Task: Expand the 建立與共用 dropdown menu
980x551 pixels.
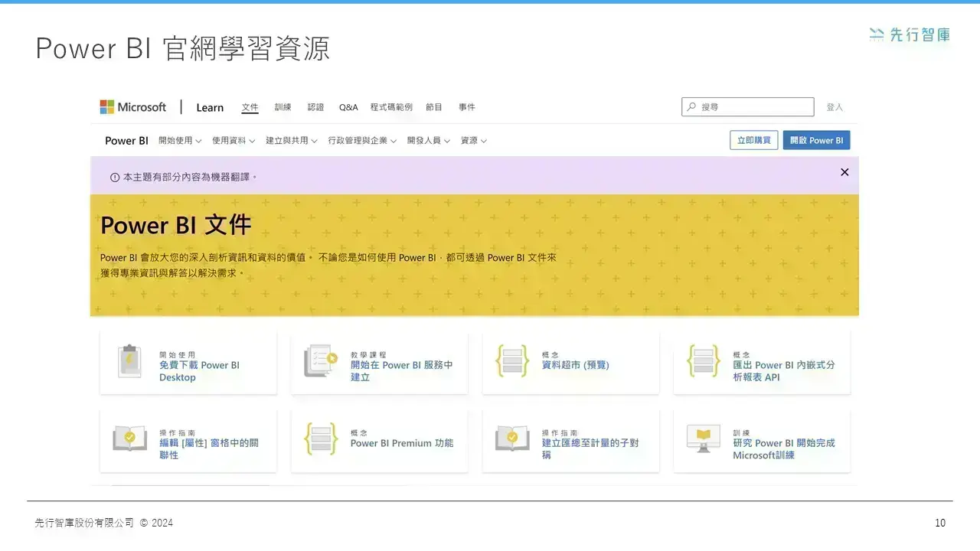Action: pyautogui.click(x=292, y=141)
